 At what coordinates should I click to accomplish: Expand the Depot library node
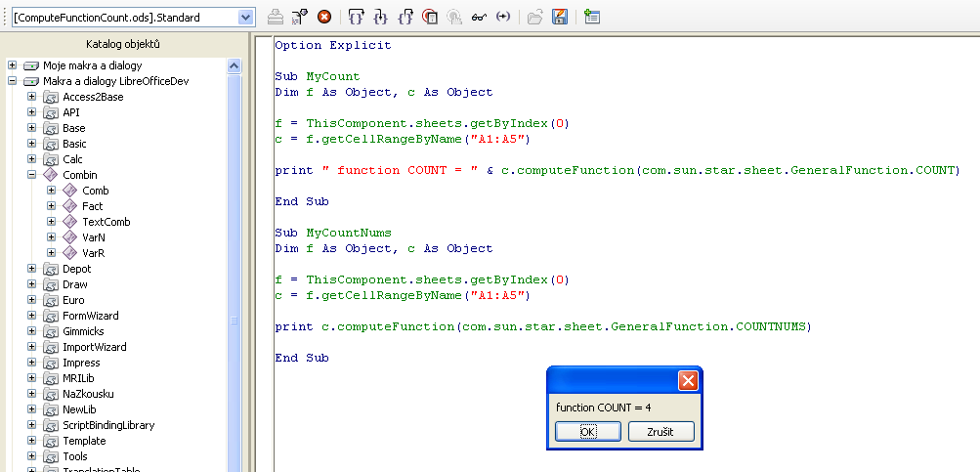click(x=32, y=269)
